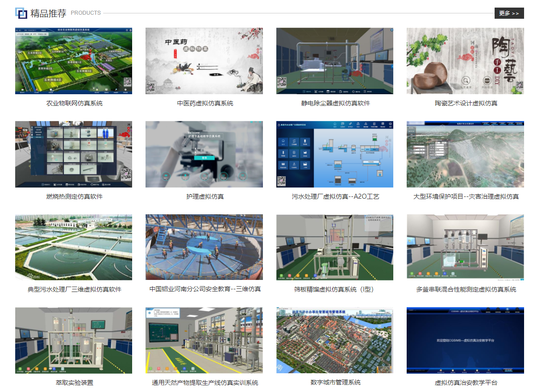The image size is (533, 392).
Task: Open the 多釜串联混合性能测定虚拟仿真系统 link
Action: pos(466,290)
